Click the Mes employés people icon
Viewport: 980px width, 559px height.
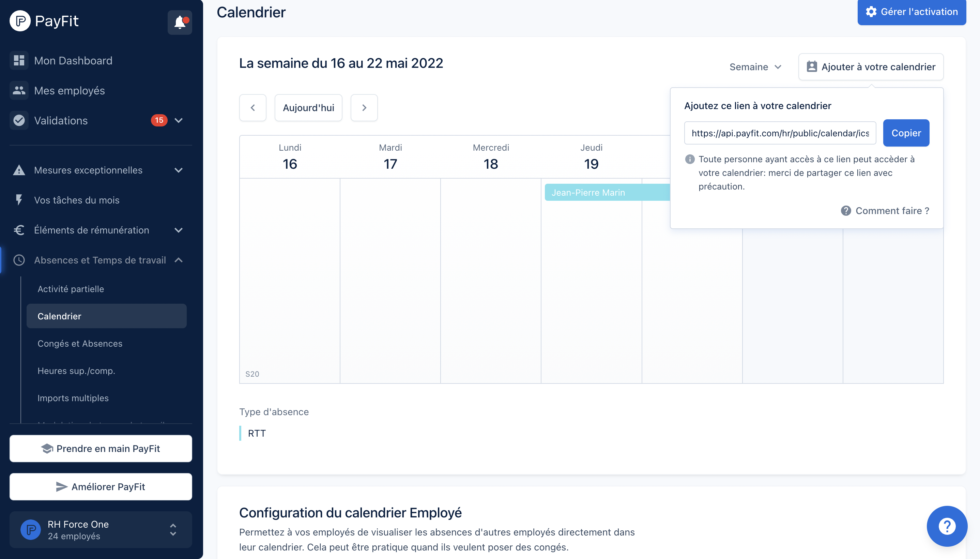19,91
